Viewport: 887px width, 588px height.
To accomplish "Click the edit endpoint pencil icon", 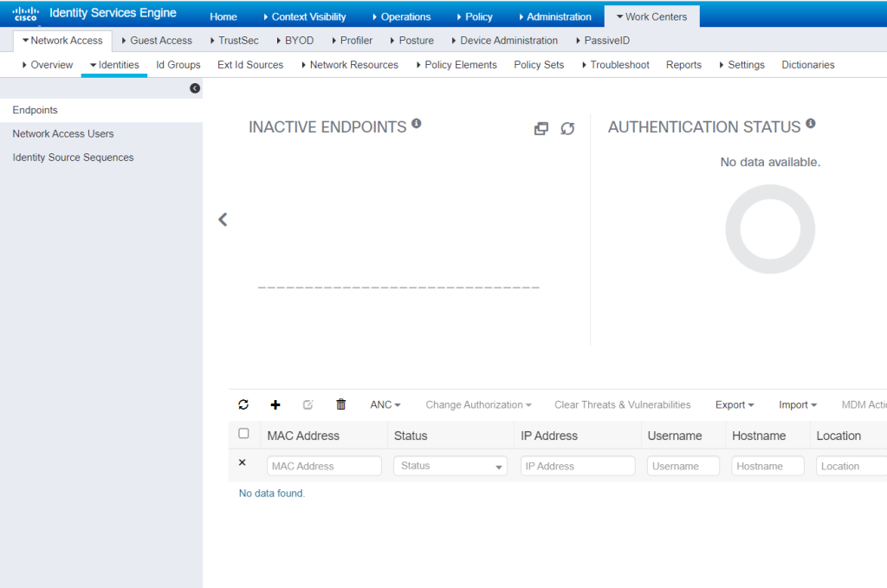I will click(308, 404).
